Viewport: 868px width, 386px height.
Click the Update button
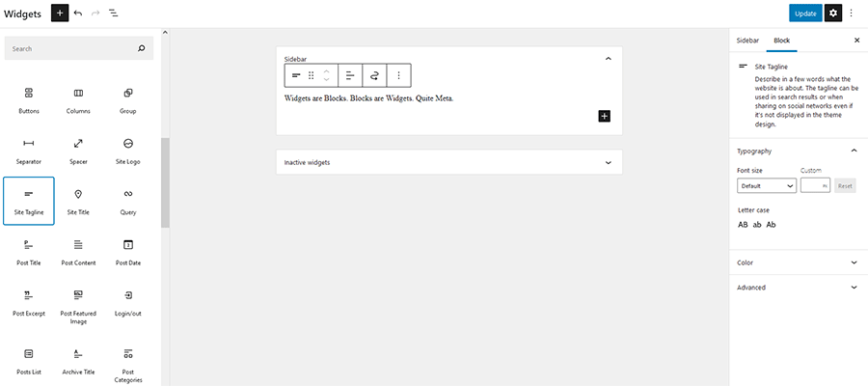804,13
